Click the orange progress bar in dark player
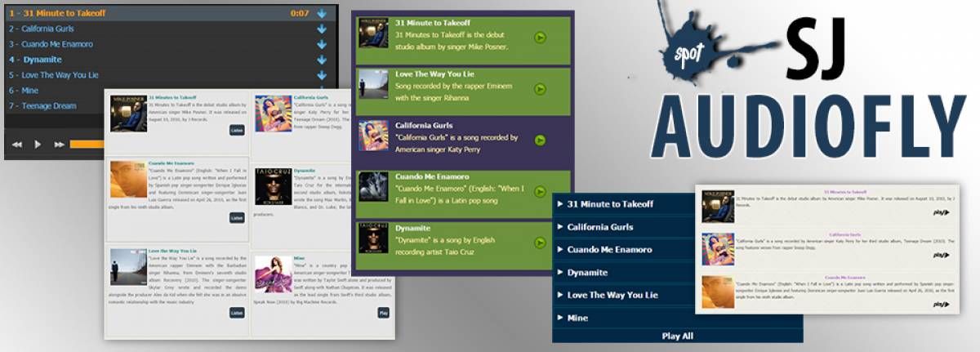The image size is (980, 352). (x=87, y=145)
